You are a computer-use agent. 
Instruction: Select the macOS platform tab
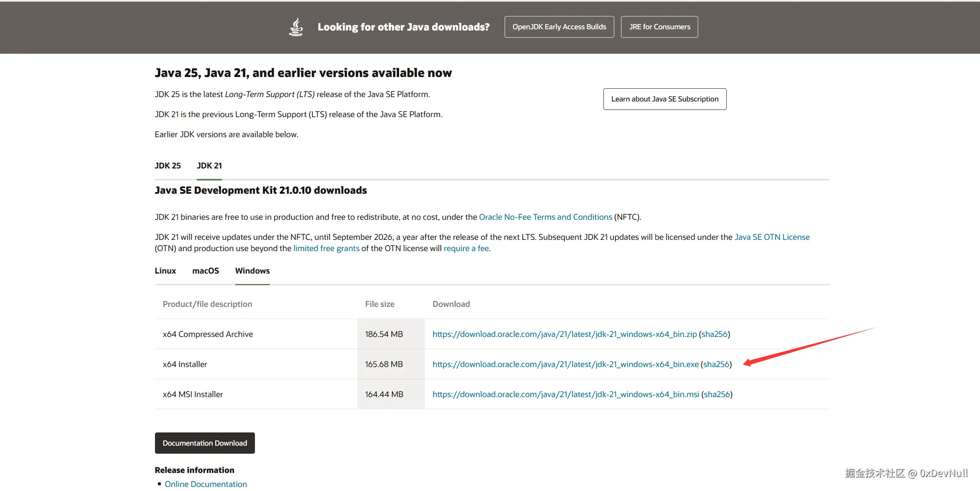(x=206, y=271)
